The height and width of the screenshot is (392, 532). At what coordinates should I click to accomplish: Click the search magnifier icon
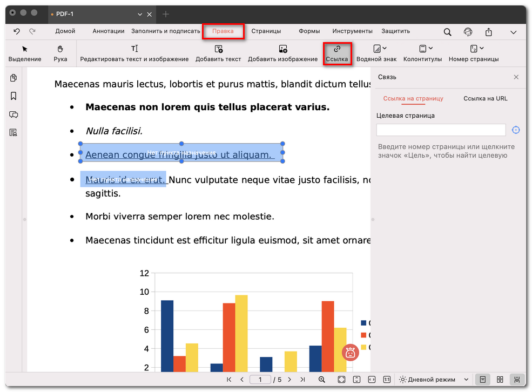coord(447,32)
